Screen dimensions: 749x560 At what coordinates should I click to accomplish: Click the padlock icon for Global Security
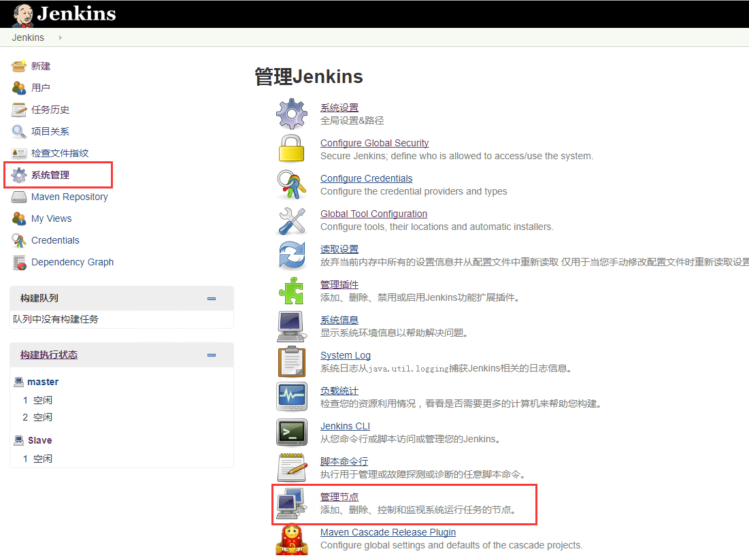291,148
